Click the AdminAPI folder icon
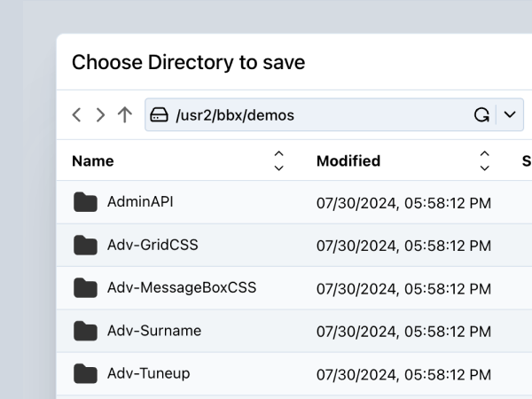Image resolution: width=532 pixels, height=399 pixels. pyautogui.click(x=85, y=202)
